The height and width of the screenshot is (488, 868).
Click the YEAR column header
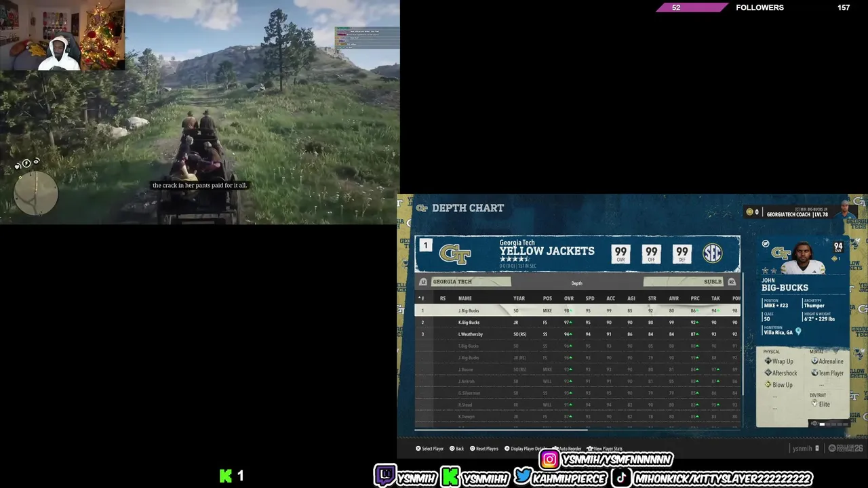(519, 298)
